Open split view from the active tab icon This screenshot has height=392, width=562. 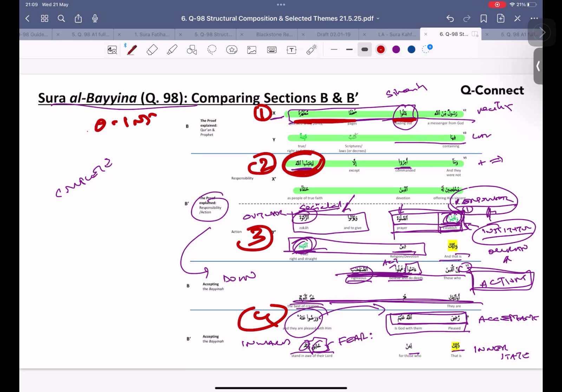475,34
